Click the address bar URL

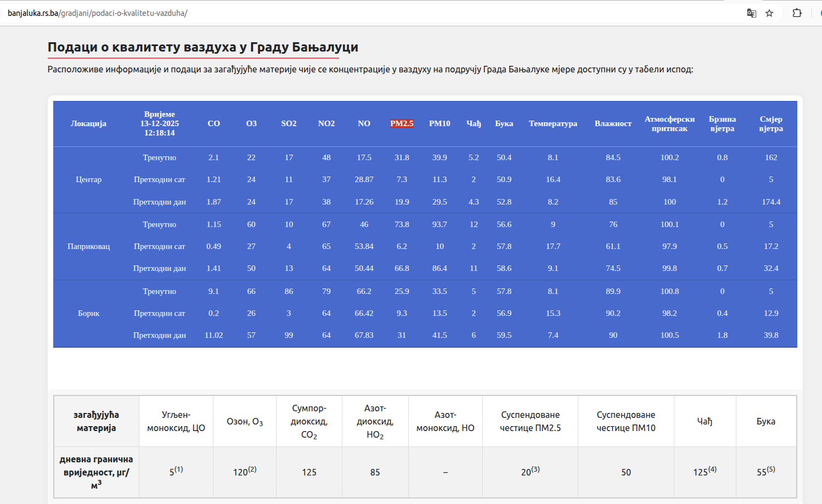(x=97, y=13)
